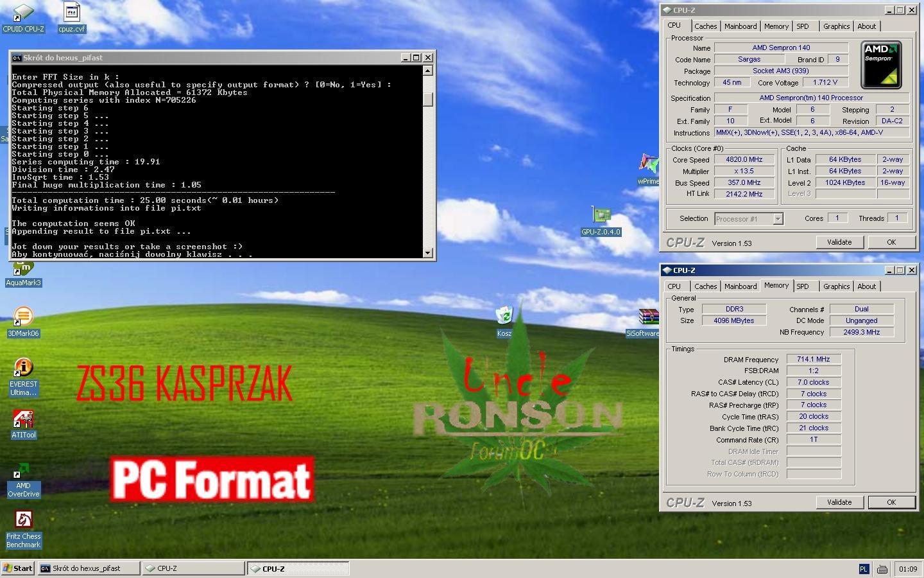924x578 pixels.
Task: Click the CAS# Latency 7.0 clocks value
Action: tap(813, 383)
